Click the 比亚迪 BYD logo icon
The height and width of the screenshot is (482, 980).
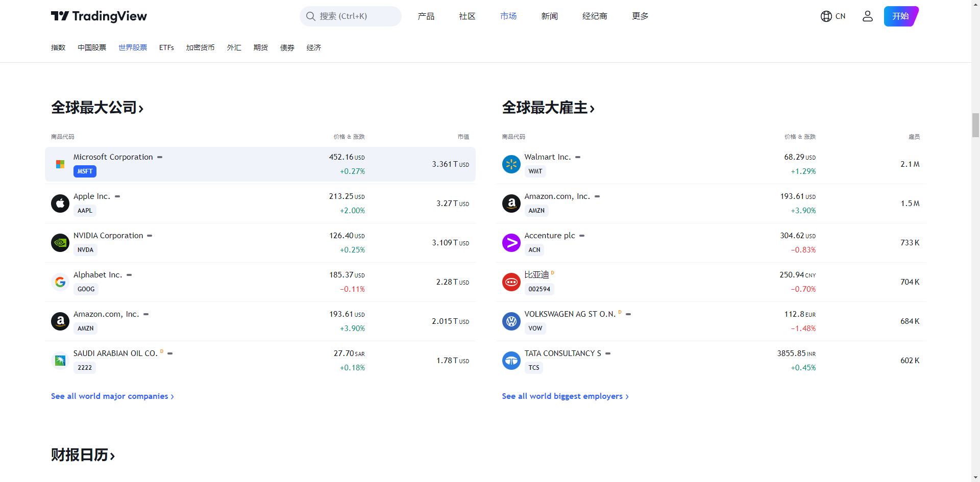[x=511, y=282]
